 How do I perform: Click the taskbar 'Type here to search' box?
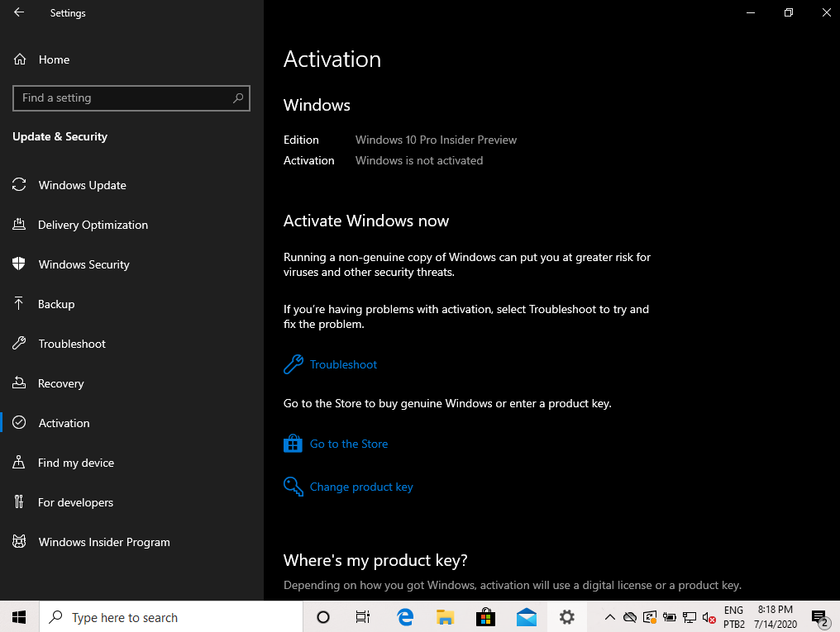tap(171, 617)
